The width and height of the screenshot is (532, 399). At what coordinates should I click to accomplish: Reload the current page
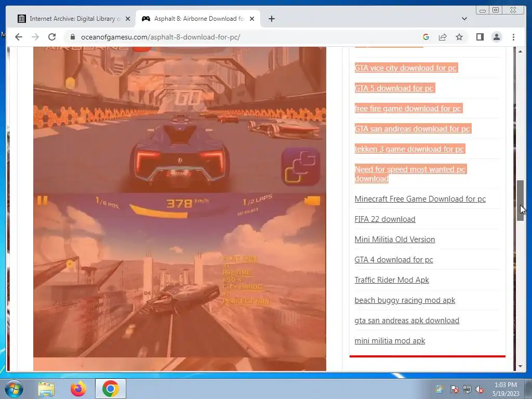(x=52, y=37)
